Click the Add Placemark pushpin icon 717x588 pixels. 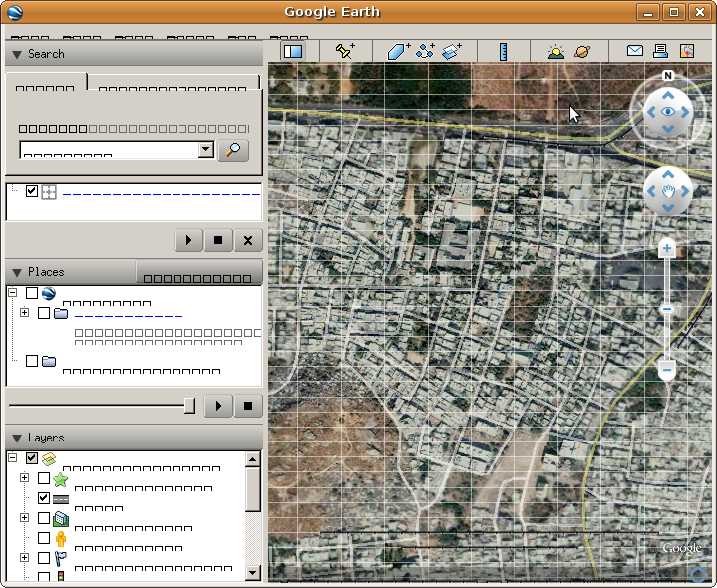[345, 52]
